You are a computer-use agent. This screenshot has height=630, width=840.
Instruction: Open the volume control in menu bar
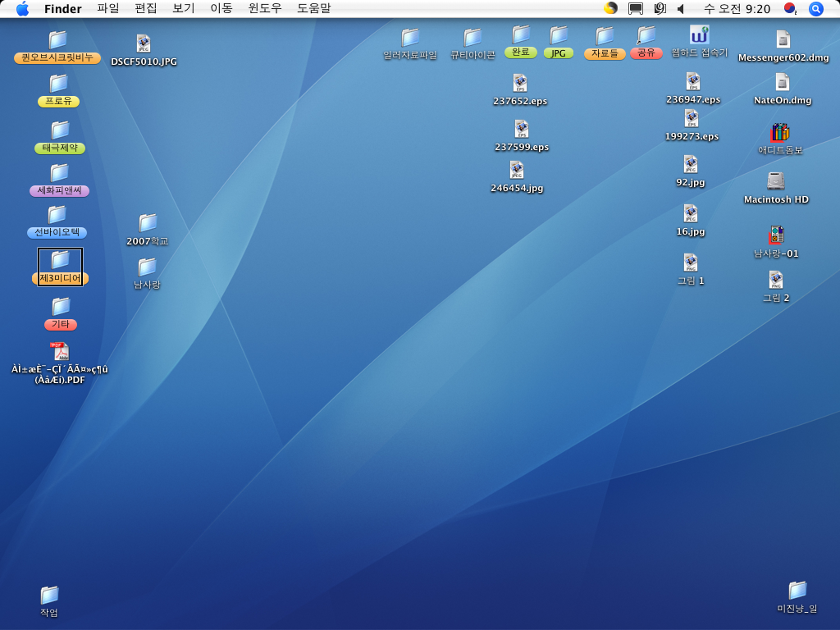click(x=681, y=9)
